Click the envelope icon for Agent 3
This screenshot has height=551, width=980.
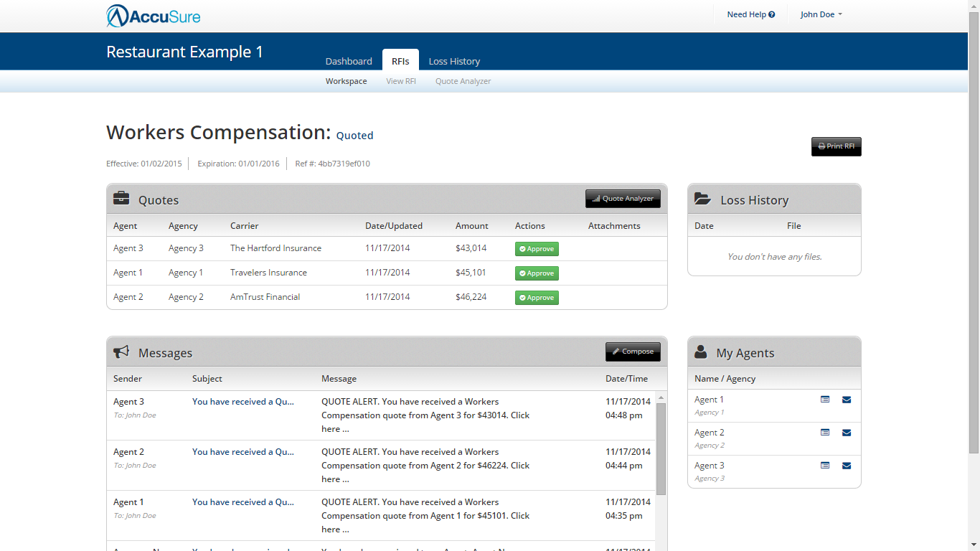[x=847, y=466]
